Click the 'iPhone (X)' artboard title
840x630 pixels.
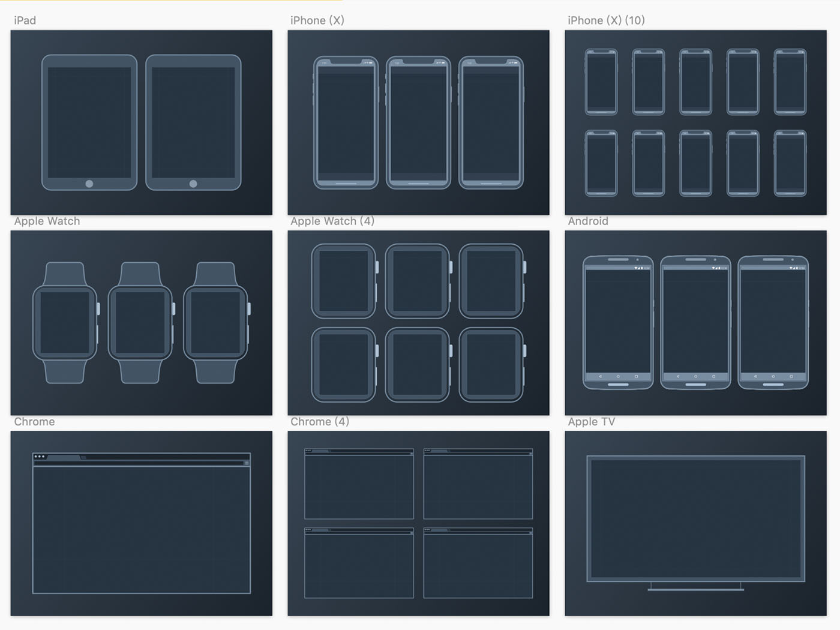pos(317,20)
